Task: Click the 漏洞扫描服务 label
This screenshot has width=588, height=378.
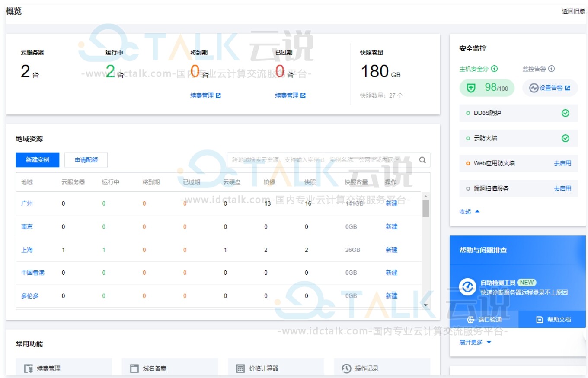Action: (x=491, y=188)
